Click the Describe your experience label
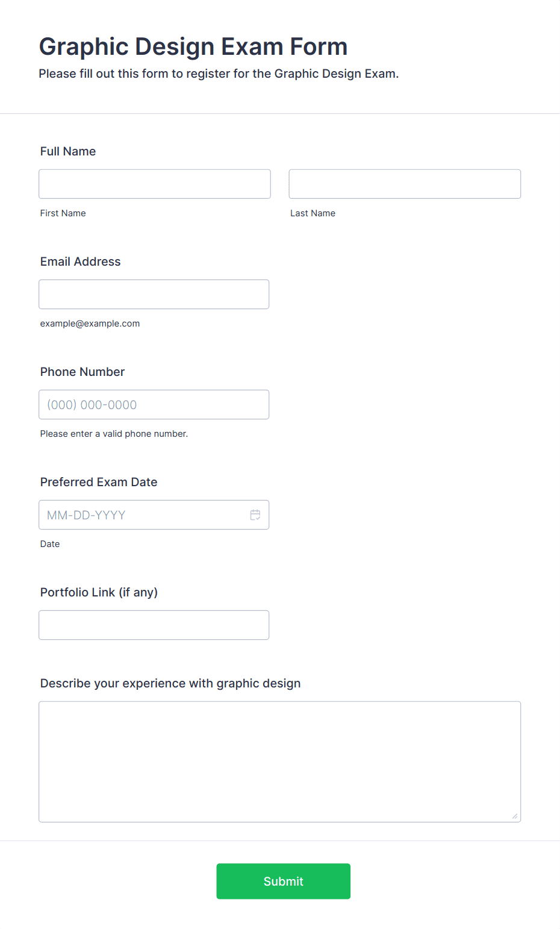Viewport: 560px width, 929px height. (170, 683)
